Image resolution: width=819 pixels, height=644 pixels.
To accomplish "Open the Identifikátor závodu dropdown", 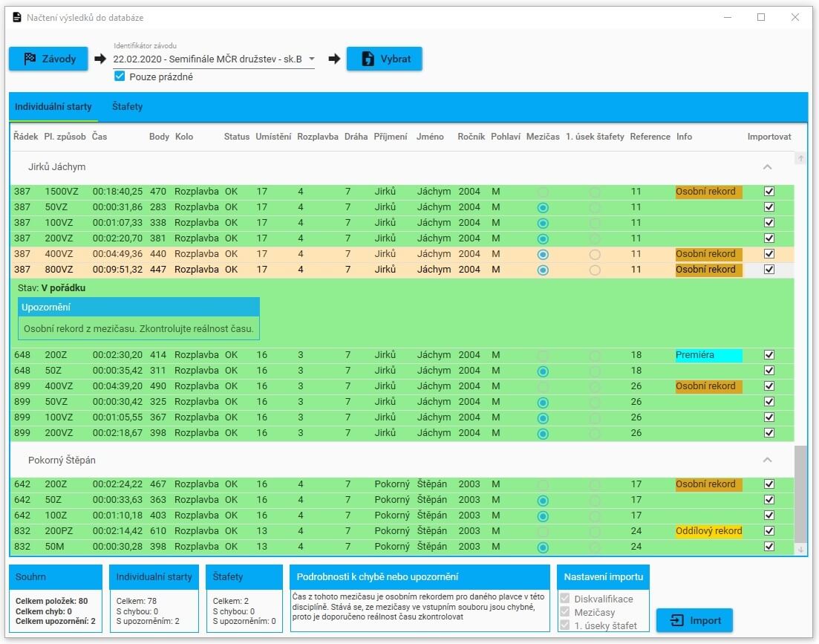I will 312,59.
